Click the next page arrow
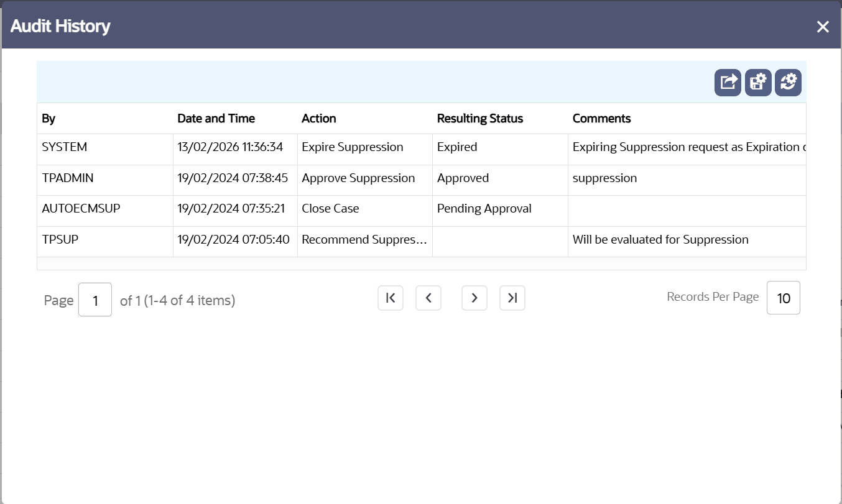Image resolution: width=842 pixels, height=504 pixels. pos(474,298)
